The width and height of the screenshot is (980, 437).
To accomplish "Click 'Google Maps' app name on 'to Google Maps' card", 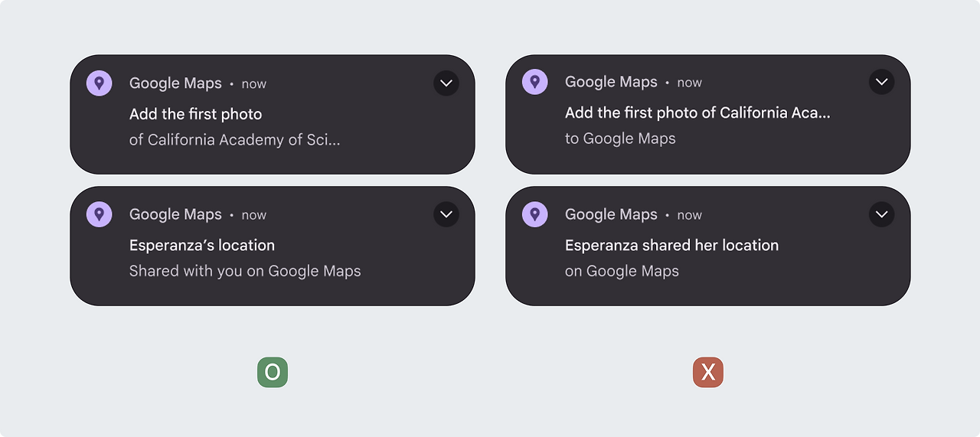I will pos(611,82).
